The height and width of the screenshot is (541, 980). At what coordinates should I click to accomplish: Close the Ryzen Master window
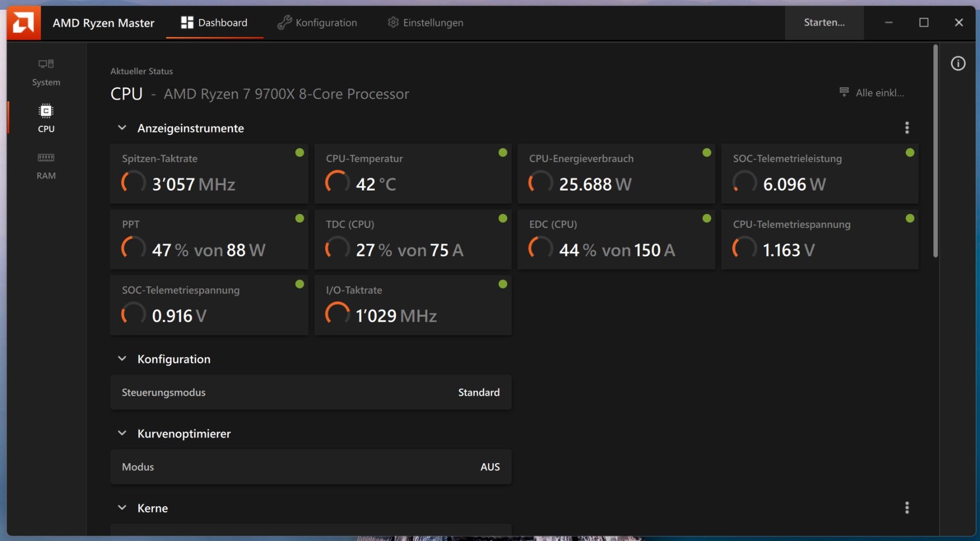coord(959,22)
